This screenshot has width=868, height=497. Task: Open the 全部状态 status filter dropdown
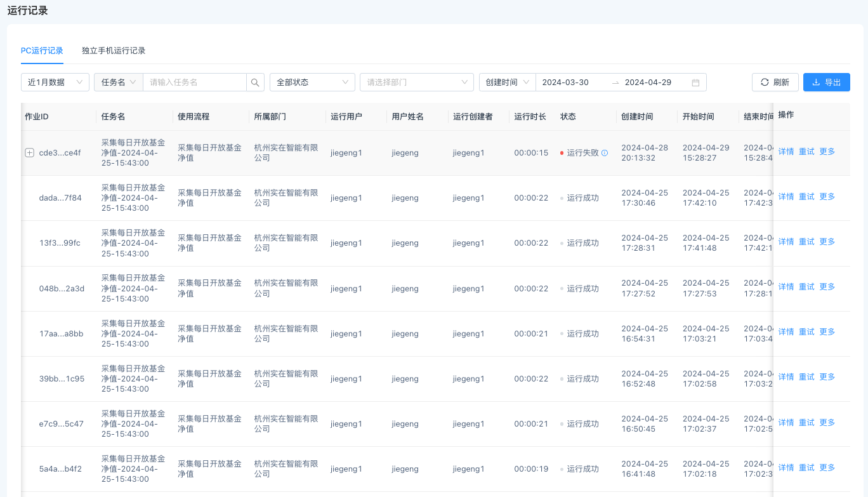coord(312,83)
